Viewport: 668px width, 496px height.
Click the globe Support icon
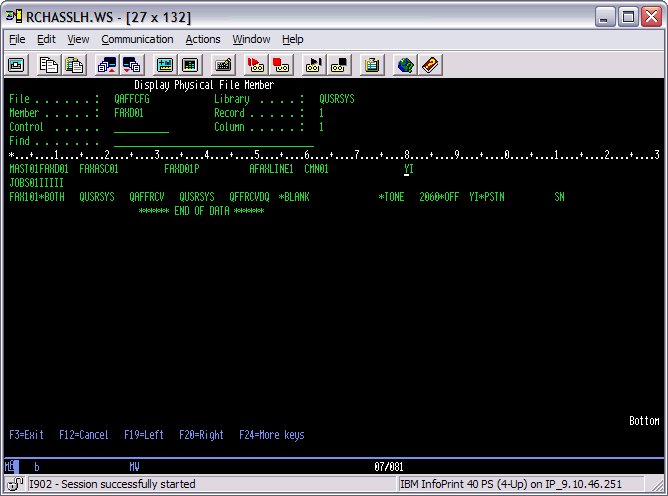(x=405, y=65)
